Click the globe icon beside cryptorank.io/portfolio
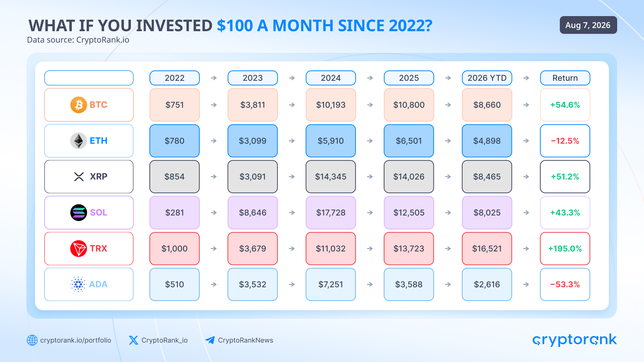This screenshot has width=644, height=362. (x=32, y=340)
